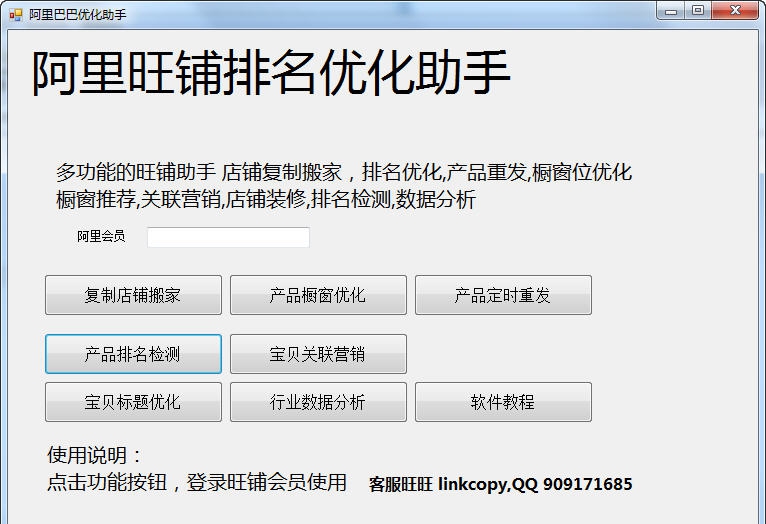Click the 使用说明 text
Viewport: 766px width, 524px height.
point(94,455)
